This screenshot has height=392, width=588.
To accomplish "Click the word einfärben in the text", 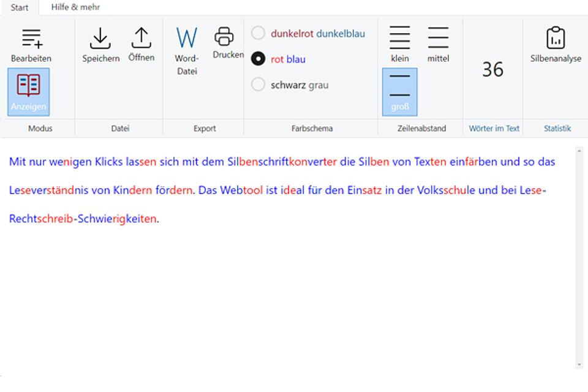I will 473,162.
